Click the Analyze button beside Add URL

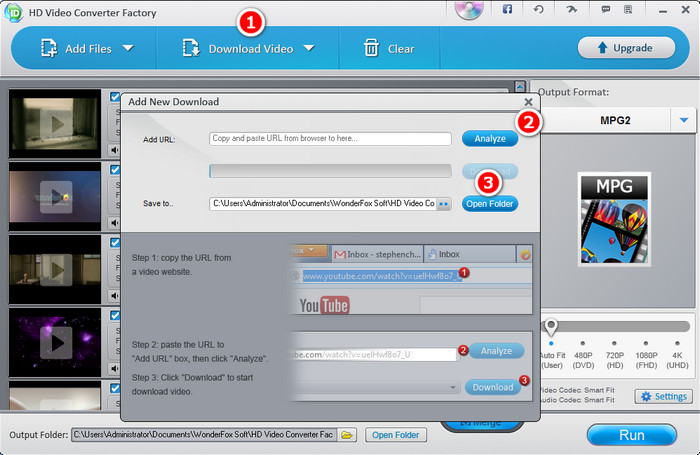[x=490, y=138]
